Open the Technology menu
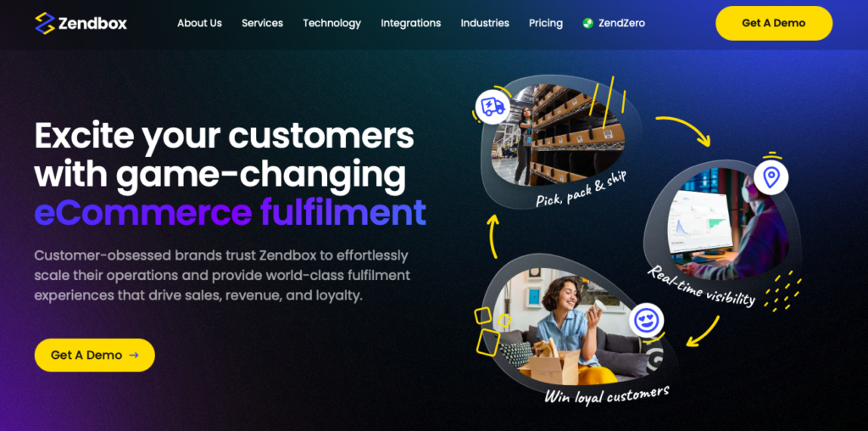Screen dimensions: 868x431 (x=331, y=23)
